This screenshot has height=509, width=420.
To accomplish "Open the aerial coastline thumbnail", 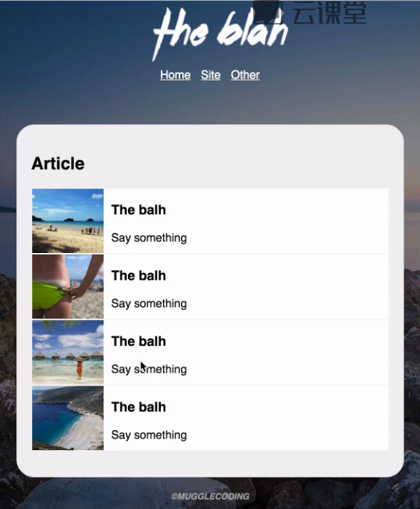I will coord(68,418).
